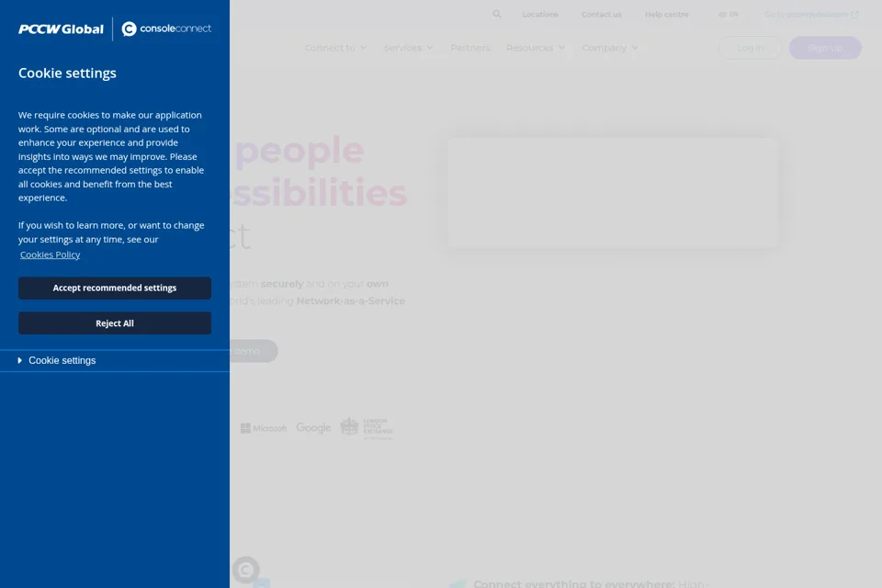Click the Console Connect logo

tap(166, 28)
